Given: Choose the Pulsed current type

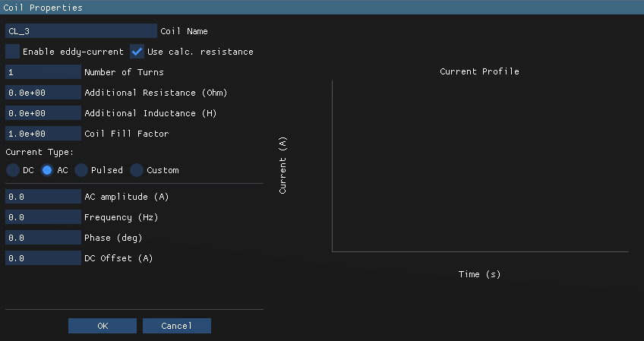Looking at the screenshot, I should [x=81, y=170].
